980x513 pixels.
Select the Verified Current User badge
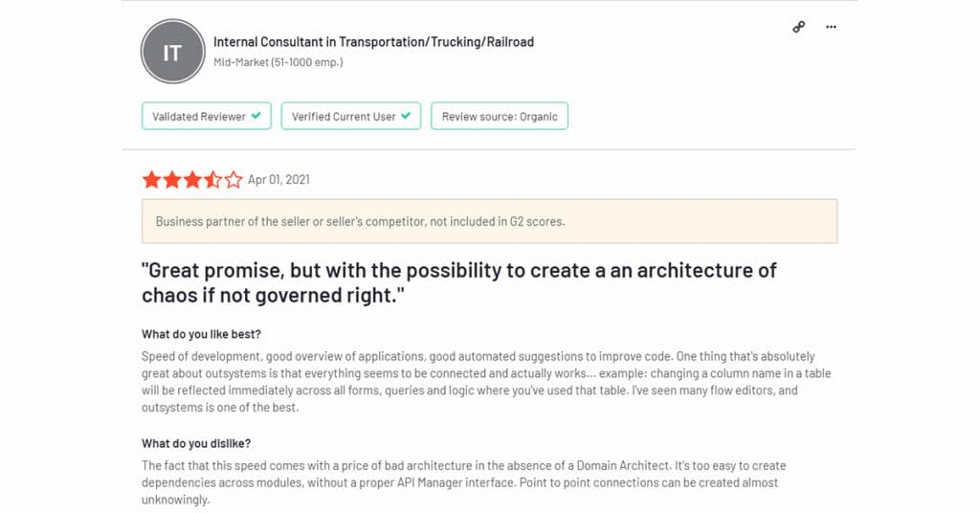tap(350, 116)
